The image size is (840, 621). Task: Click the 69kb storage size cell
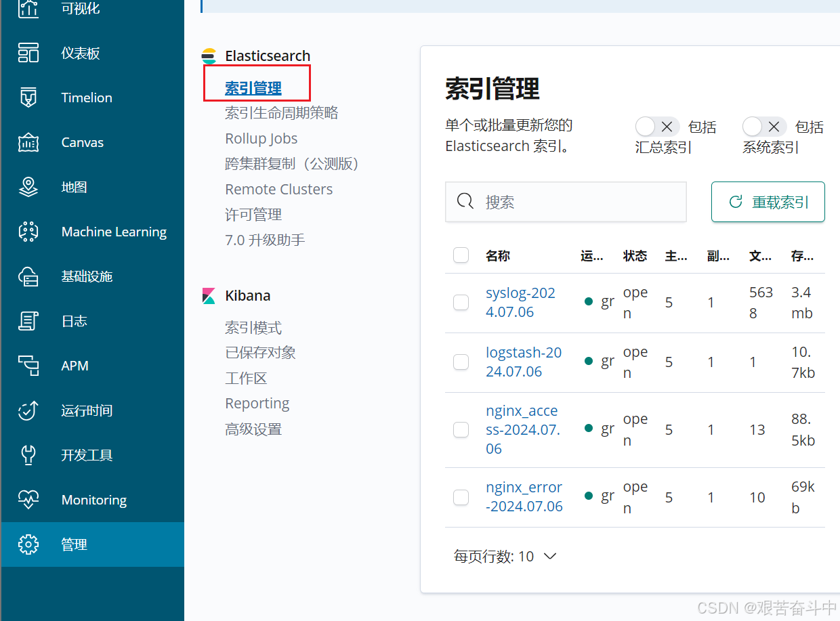[x=803, y=497]
